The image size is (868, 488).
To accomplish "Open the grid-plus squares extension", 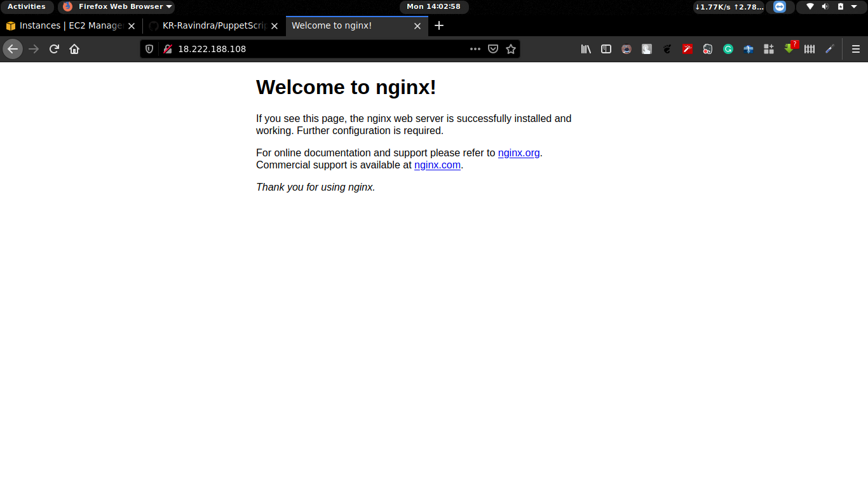I will point(769,49).
